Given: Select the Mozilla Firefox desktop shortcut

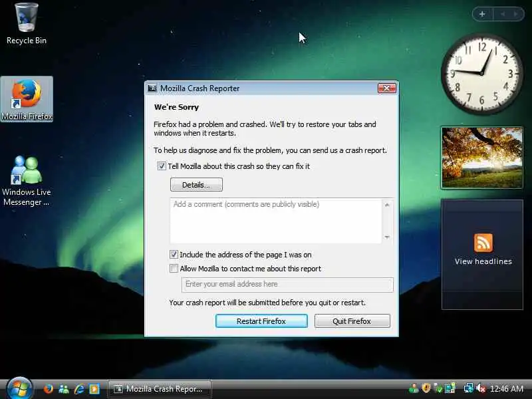Looking at the screenshot, I should (x=27, y=99).
